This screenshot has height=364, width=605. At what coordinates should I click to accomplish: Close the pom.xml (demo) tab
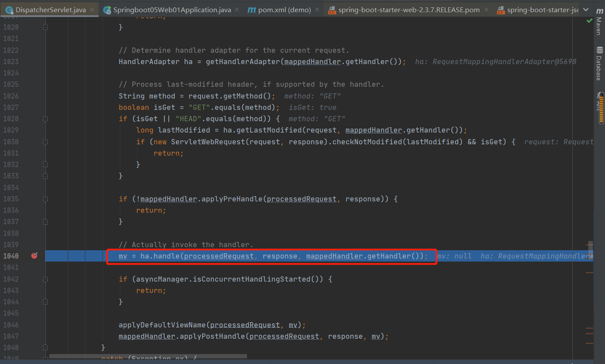pos(318,10)
